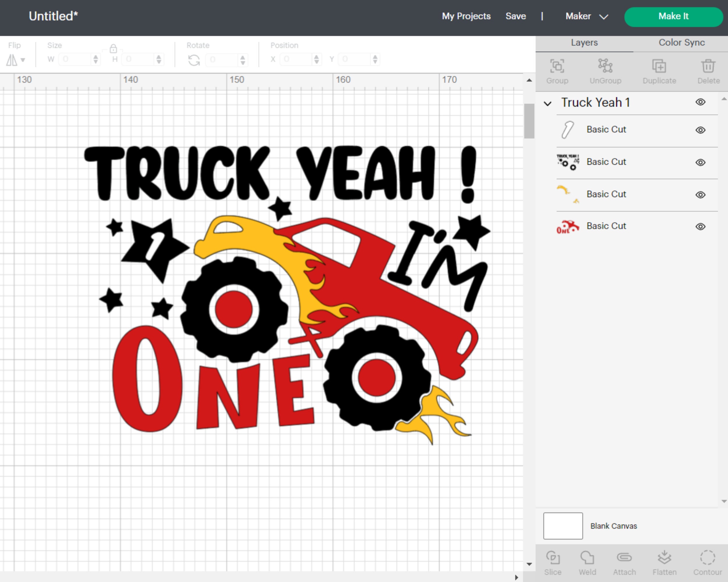Screen dimensions: 728x582
Task: Hide the yellow flames Basic Cut layer
Action: tap(700, 195)
